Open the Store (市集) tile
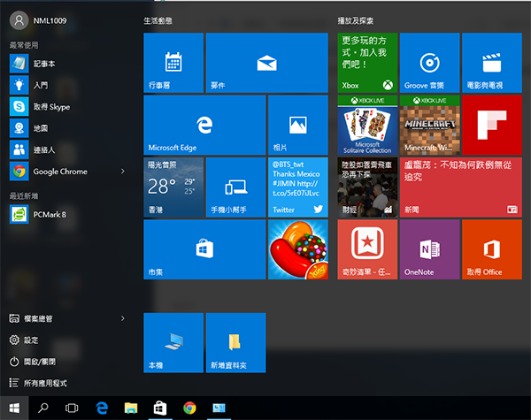The image size is (531, 420). (204, 249)
